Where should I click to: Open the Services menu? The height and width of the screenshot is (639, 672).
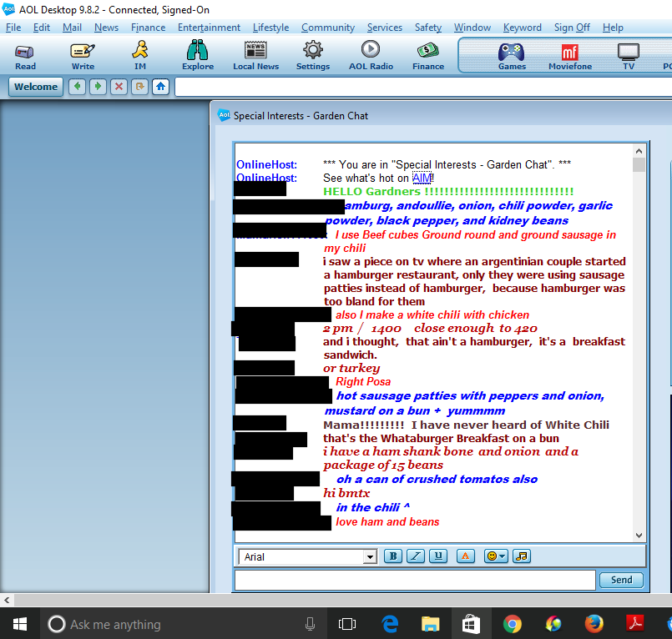385,28
